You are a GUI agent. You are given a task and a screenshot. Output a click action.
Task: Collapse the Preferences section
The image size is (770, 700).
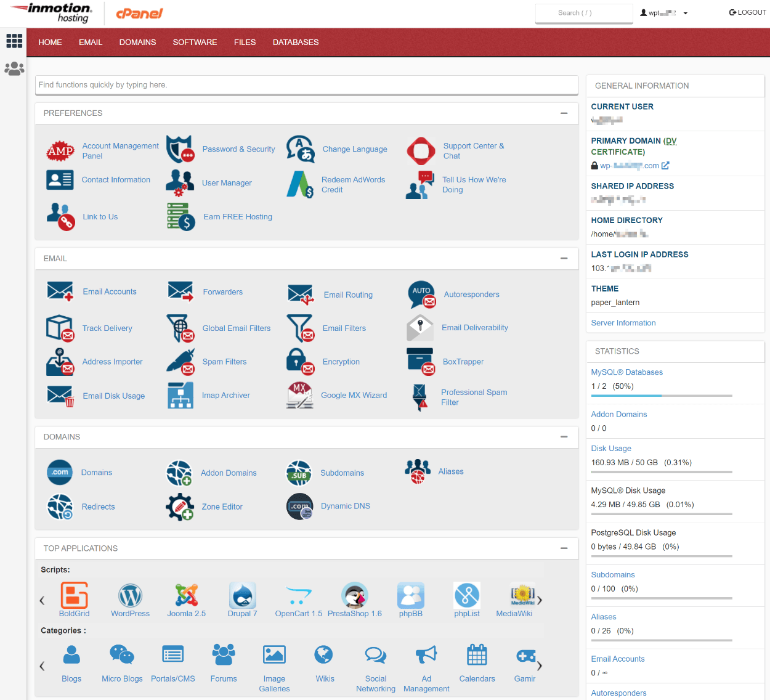click(564, 113)
